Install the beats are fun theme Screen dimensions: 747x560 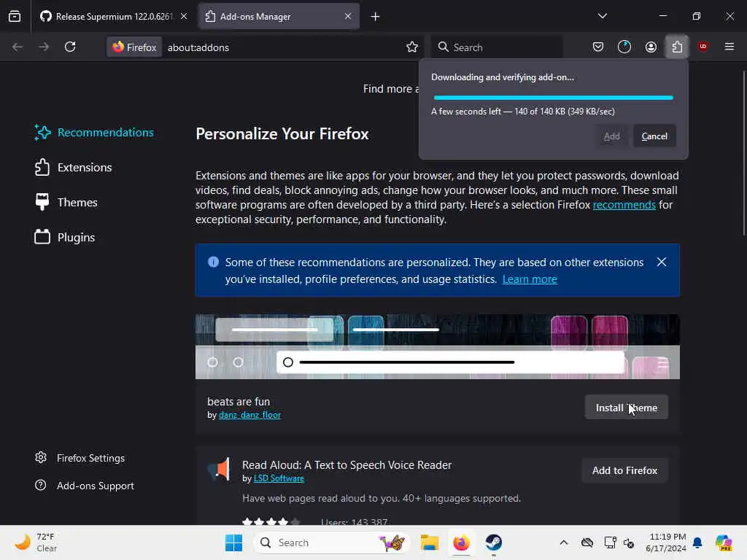pyautogui.click(x=626, y=408)
